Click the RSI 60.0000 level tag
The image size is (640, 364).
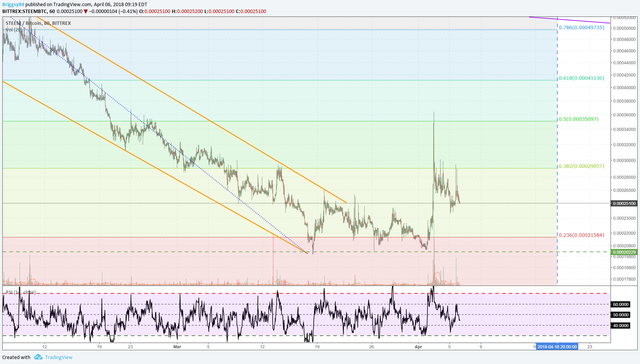(620, 304)
